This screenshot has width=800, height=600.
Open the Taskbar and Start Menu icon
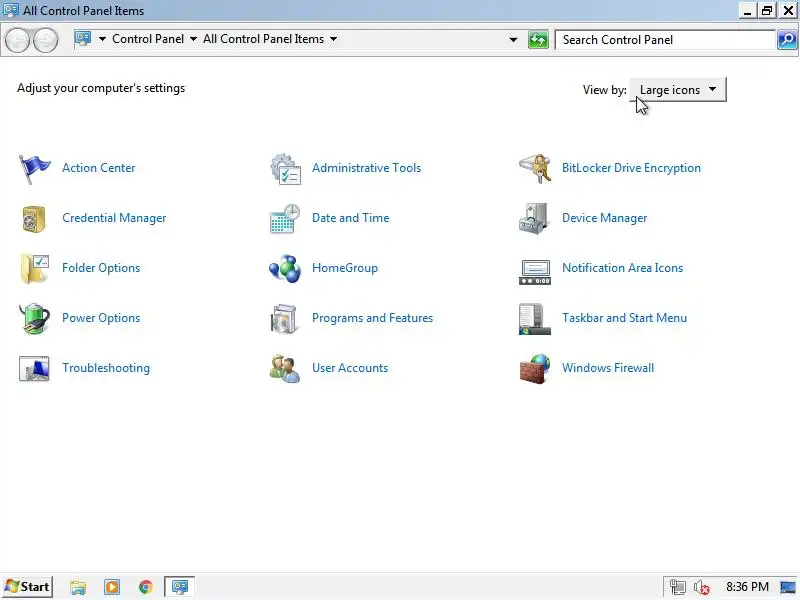coord(535,319)
